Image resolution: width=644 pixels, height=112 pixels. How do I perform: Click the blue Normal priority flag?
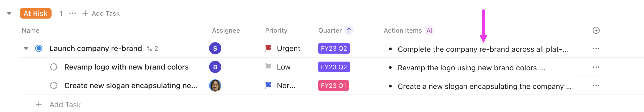268,85
